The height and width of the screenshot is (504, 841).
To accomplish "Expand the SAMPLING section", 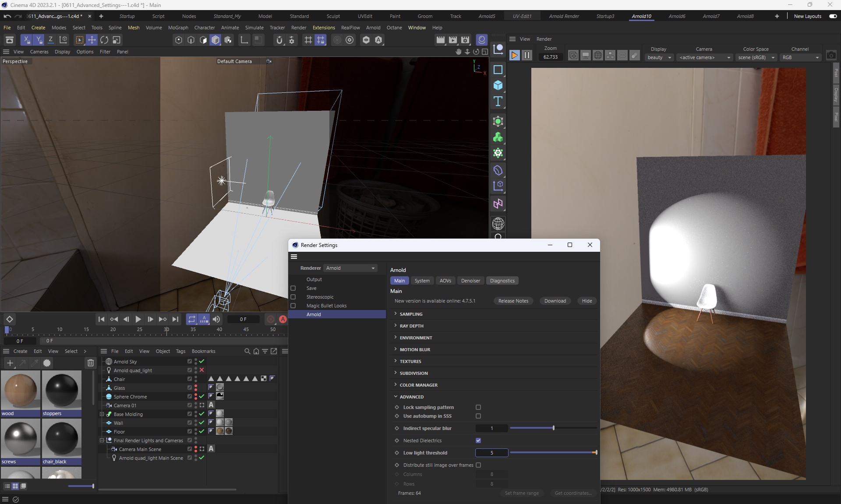I will point(410,314).
